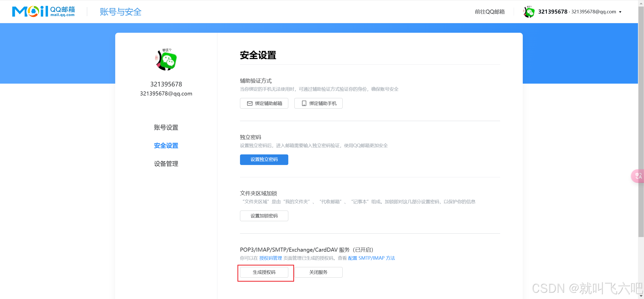
Task: Open the 授权码管理 link
Action: coord(270,258)
